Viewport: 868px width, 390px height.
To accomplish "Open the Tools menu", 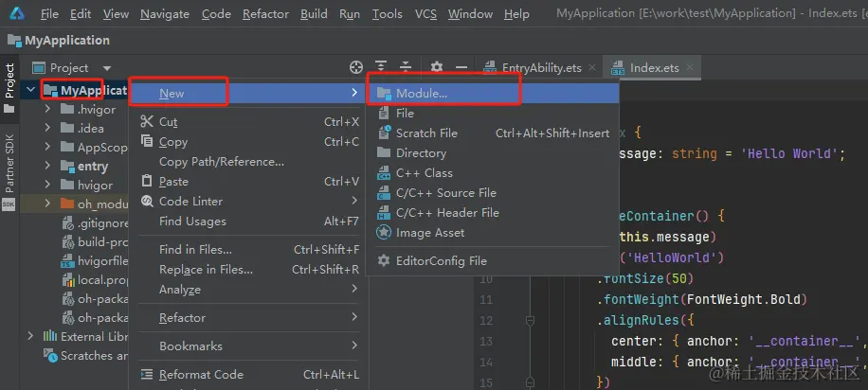I will tap(387, 14).
